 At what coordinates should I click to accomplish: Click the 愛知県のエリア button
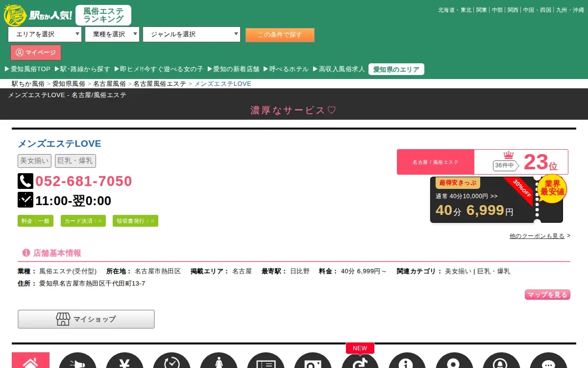[396, 69]
